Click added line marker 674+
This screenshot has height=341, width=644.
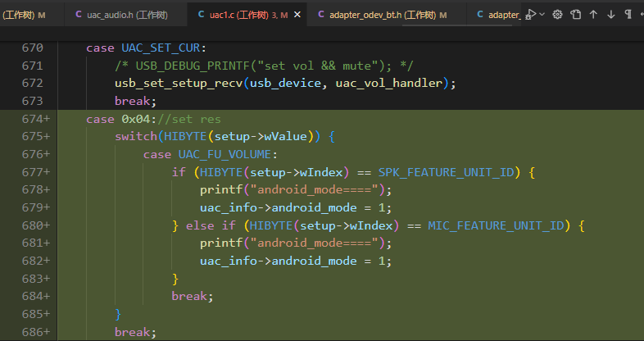pos(36,119)
